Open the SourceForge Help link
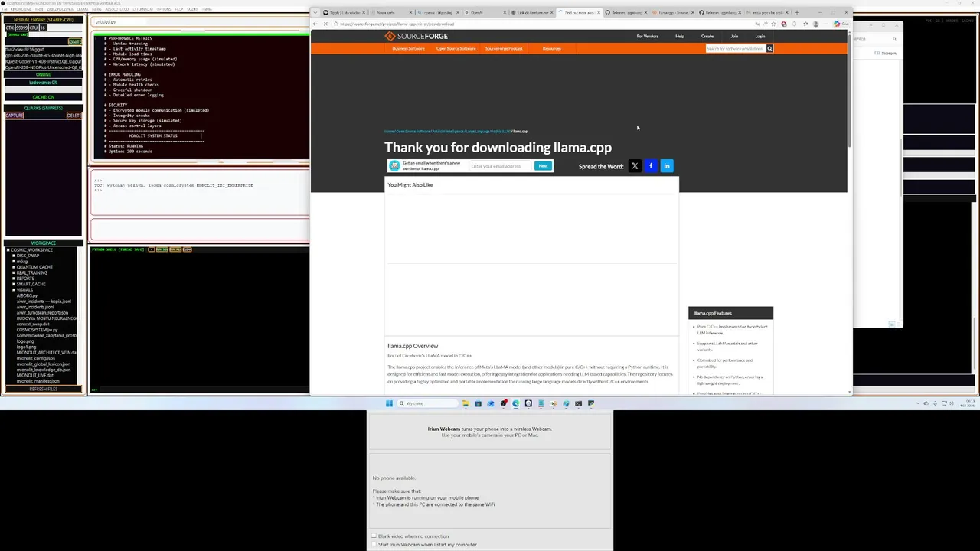Screen dimensions: 980x551 click(x=679, y=36)
